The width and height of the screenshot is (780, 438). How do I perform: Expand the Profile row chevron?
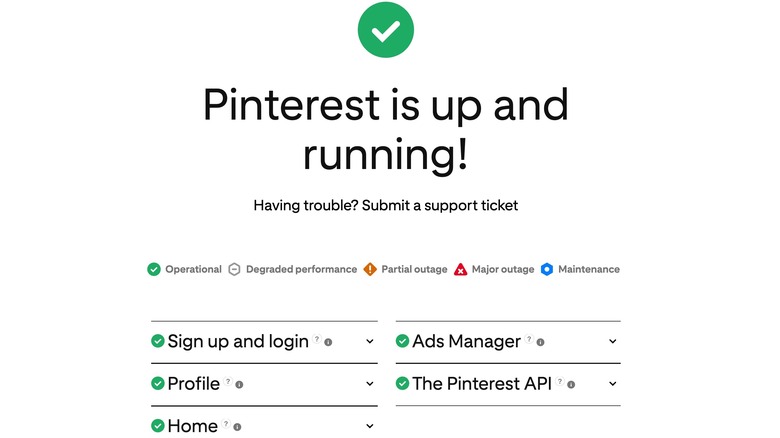[x=370, y=383]
